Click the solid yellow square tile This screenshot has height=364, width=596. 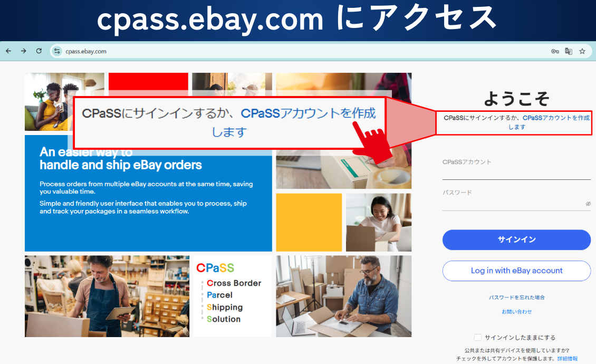pos(309,223)
